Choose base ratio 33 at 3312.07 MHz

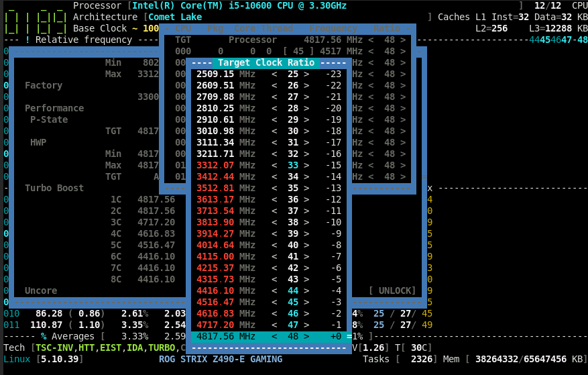coord(269,165)
